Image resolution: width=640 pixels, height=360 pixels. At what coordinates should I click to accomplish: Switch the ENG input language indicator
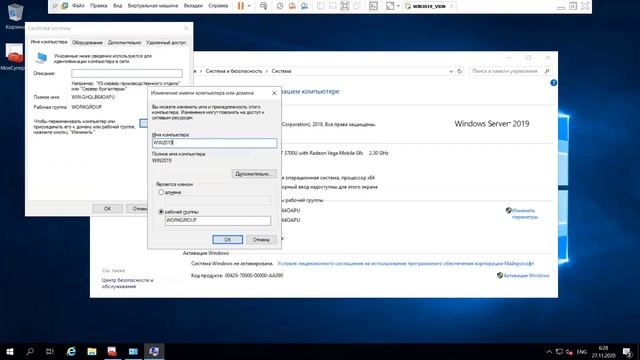coord(582,352)
